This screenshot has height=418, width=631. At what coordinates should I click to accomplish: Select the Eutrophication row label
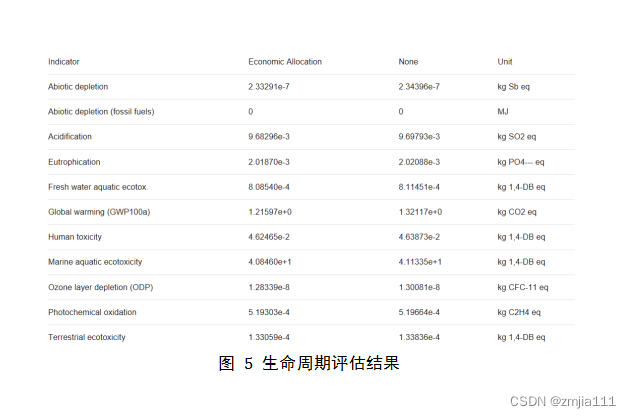pos(74,162)
